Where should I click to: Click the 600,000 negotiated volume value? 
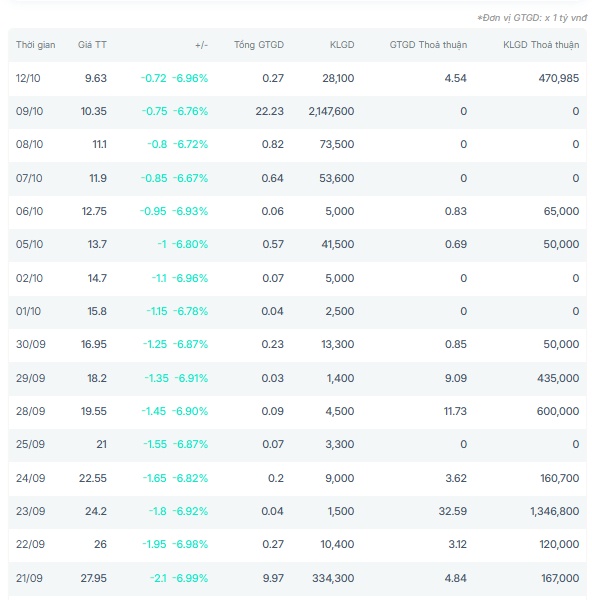coord(558,411)
